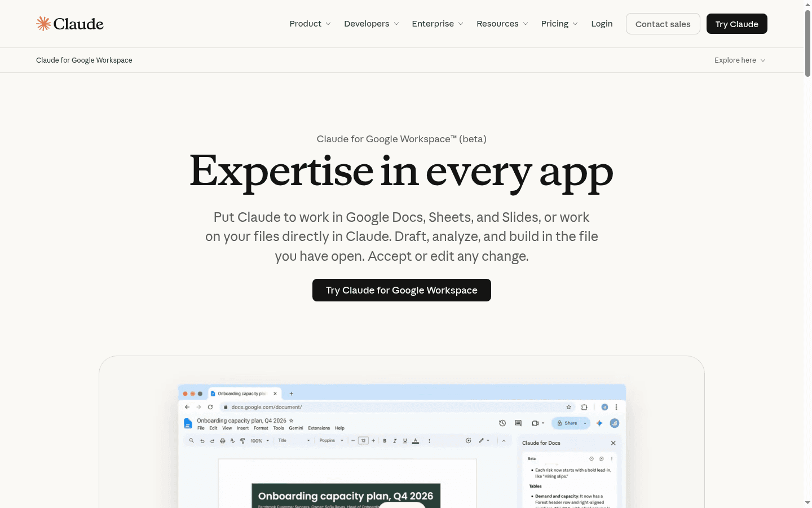Open the Format menu in the Docs preview
The width and height of the screenshot is (812, 508).
(261, 428)
